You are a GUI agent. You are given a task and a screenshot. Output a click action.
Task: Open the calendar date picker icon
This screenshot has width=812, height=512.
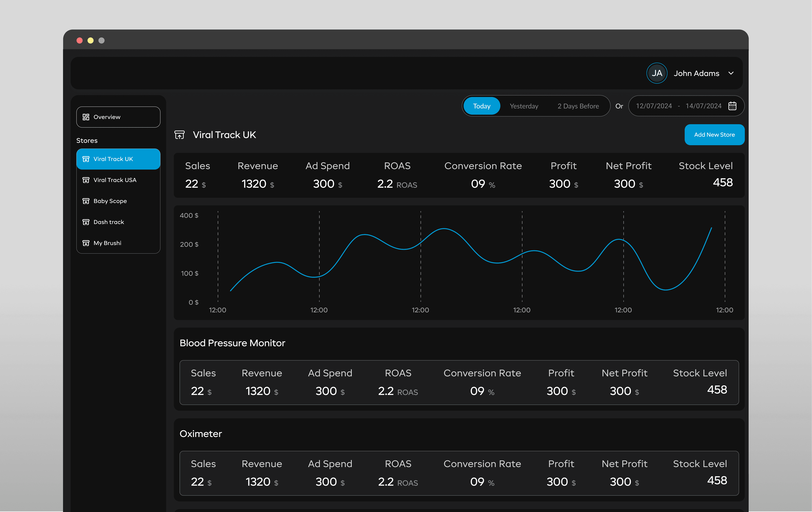point(732,106)
